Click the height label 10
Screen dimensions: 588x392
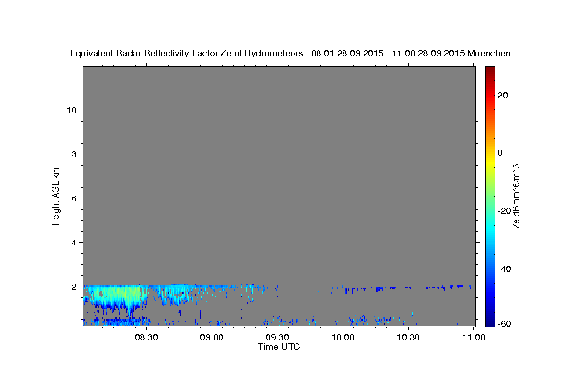(x=71, y=110)
